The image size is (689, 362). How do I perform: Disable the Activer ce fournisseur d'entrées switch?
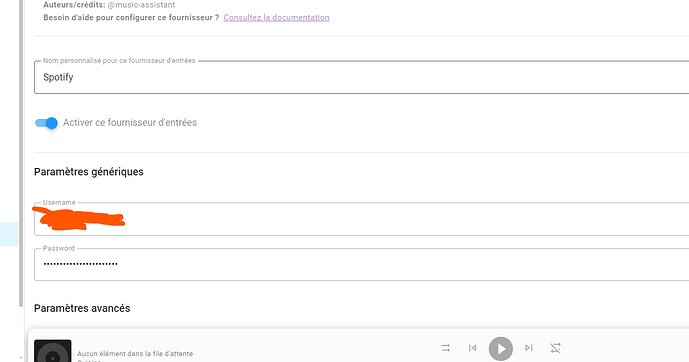click(x=46, y=123)
